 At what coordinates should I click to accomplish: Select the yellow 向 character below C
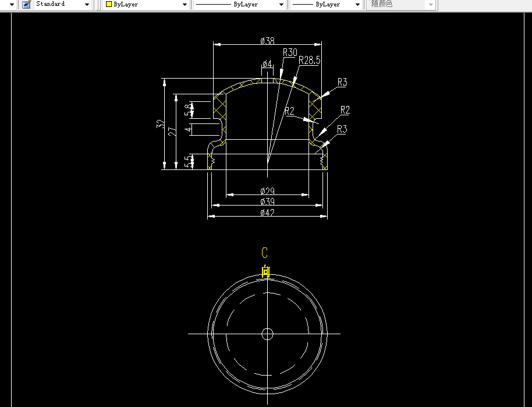265,271
